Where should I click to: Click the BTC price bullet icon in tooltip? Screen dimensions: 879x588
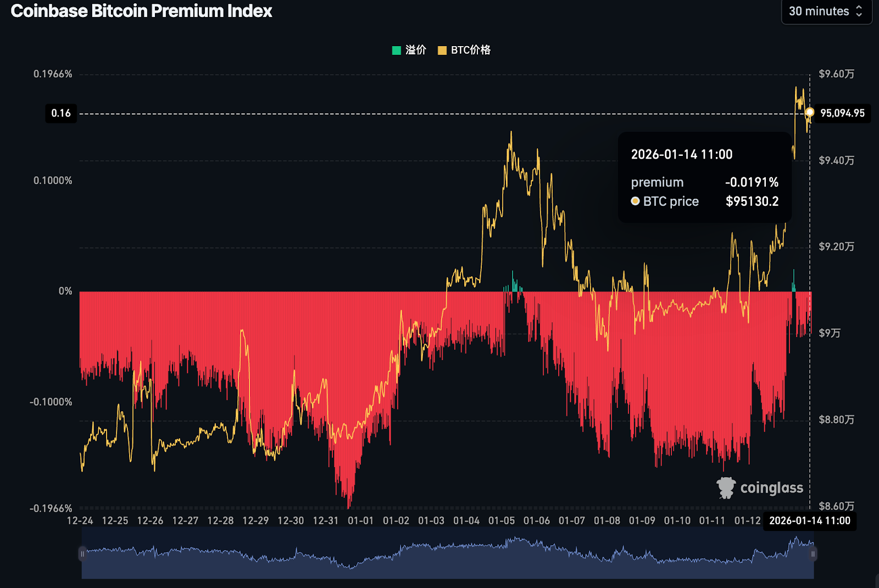click(x=635, y=201)
